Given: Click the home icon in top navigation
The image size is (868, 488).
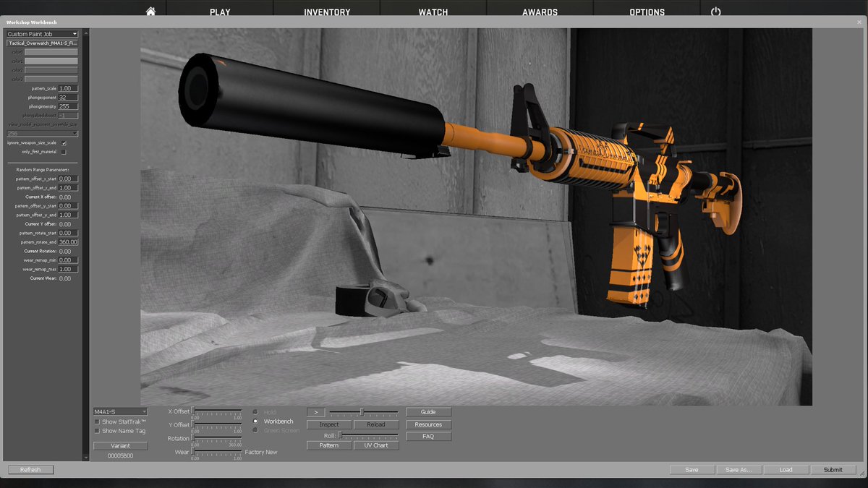Looking at the screenshot, I should pos(151,10).
